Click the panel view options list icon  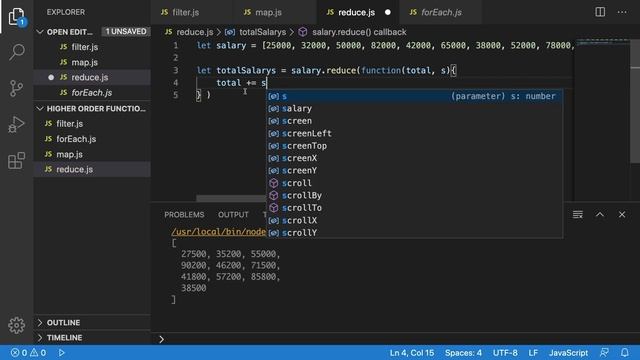pyautogui.click(x=578, y=215)
